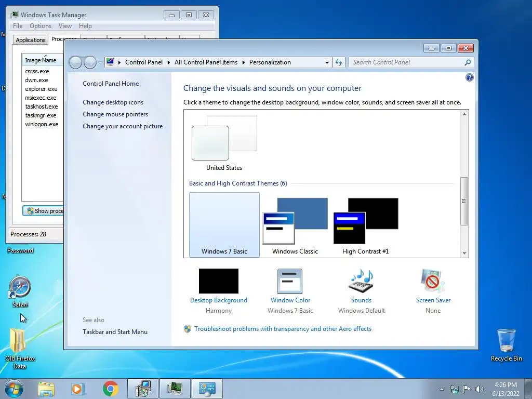The height and width of the screenshot is (399, 532).
Task: Open the address bar history dropdown
Action: tap(327, 62)
